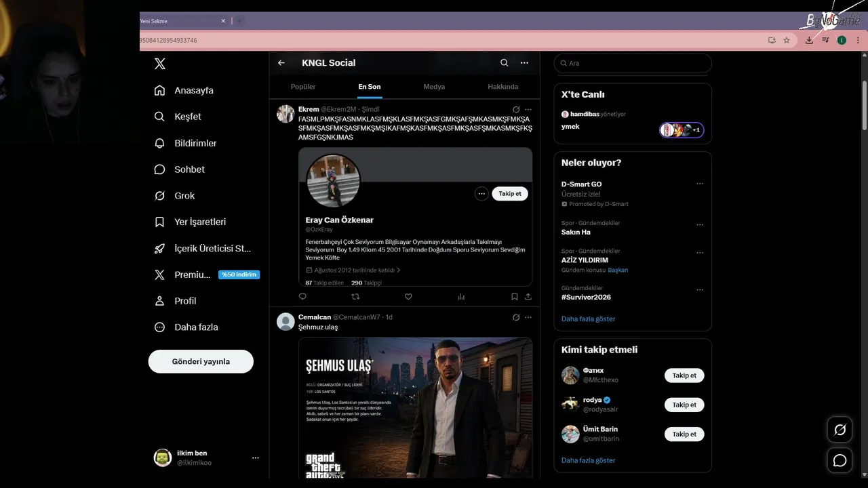Click the X logo icon
The image size is (868, 488).
click(x=160, y=64)
